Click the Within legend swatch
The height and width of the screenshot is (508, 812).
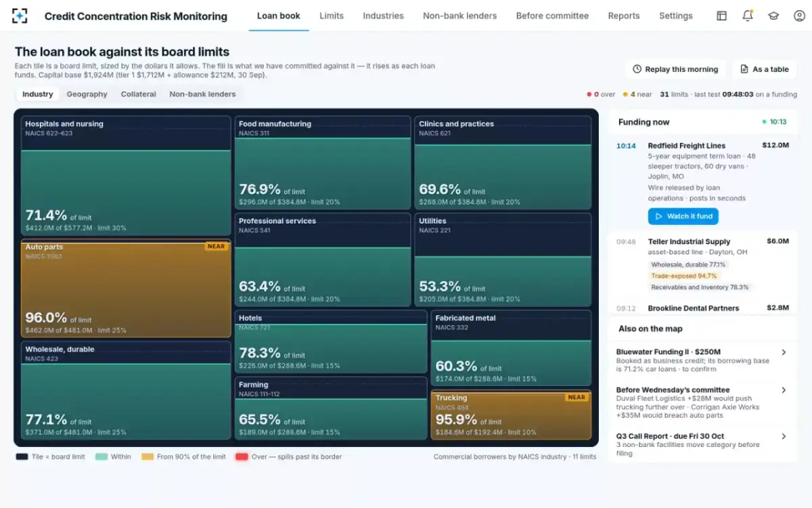(101, 457)
